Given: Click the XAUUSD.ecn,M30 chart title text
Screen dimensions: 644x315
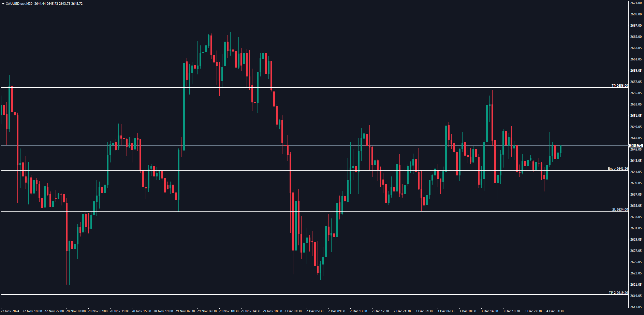Looking at the screenshot, I should (19, 4).
